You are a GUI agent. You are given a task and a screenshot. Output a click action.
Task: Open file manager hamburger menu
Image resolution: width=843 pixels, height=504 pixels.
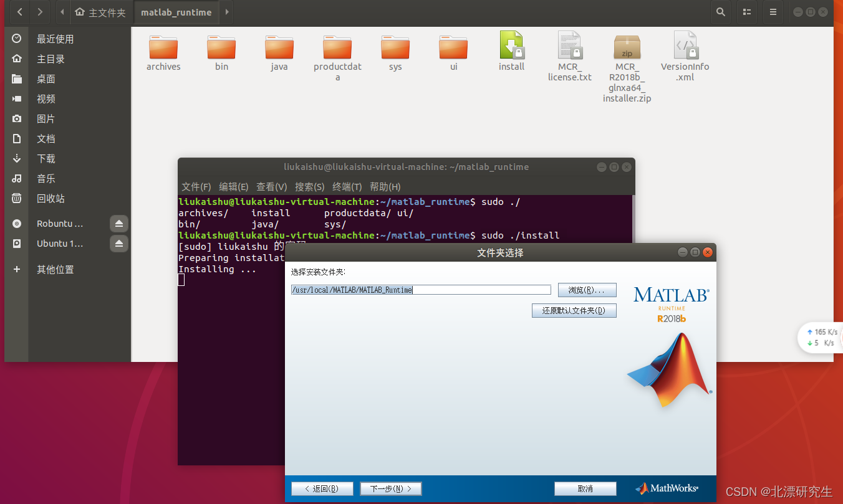coord(773,12)
